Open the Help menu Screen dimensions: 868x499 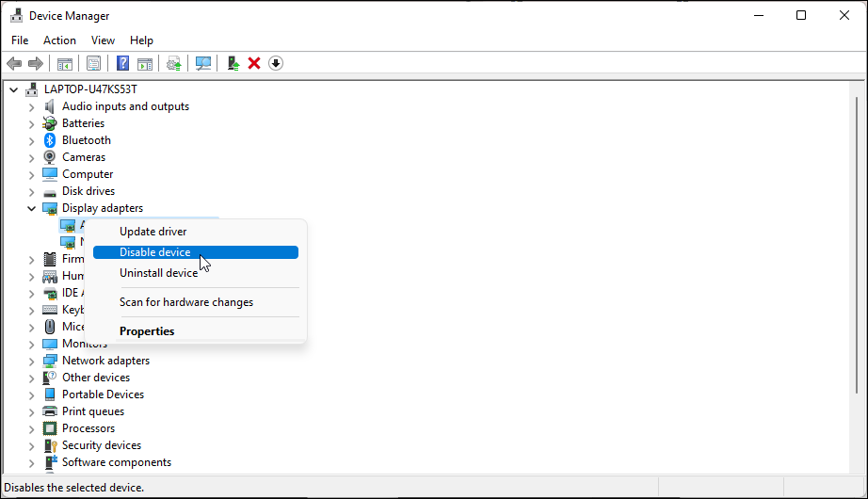tap(141, 40)
